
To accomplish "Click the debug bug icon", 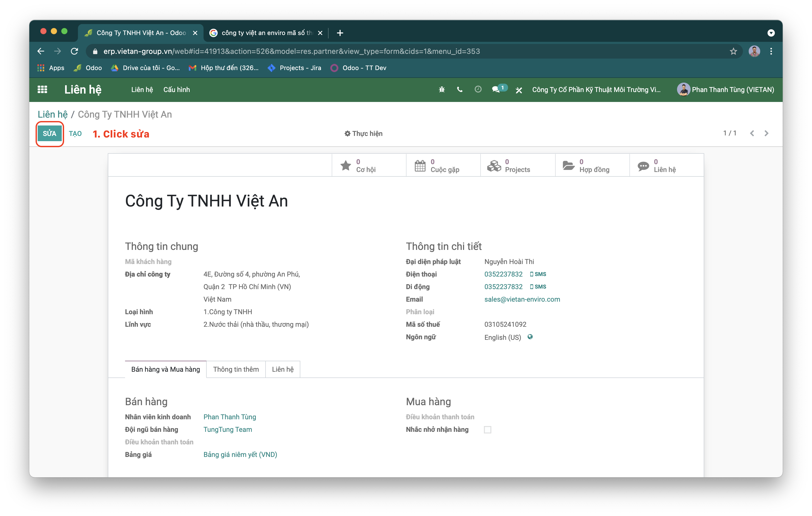I will pyautogui.click(x=442, y=90).
